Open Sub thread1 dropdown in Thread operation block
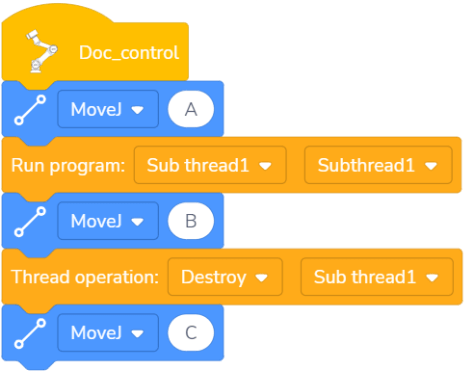The image size is (465, 374). pos(377,277)
